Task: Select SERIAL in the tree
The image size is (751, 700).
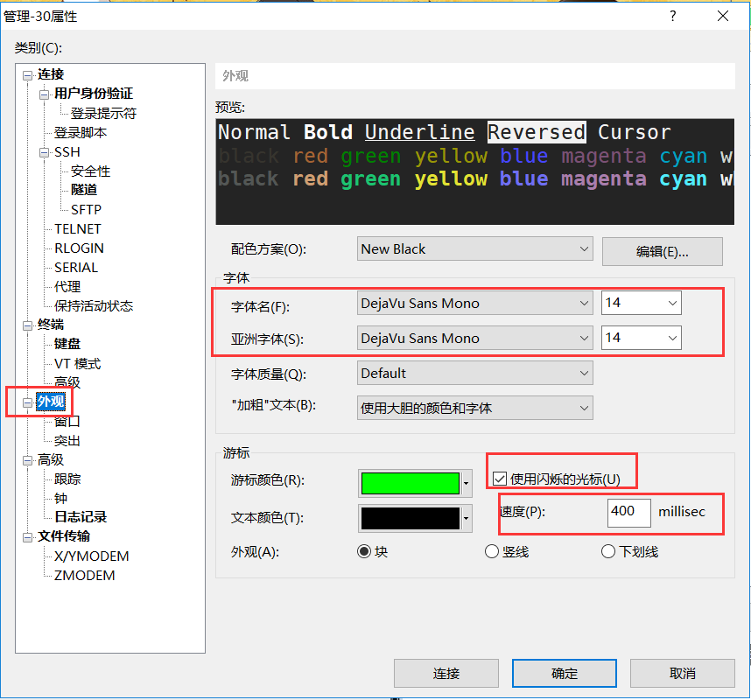Action: click(x=76, y=267)
